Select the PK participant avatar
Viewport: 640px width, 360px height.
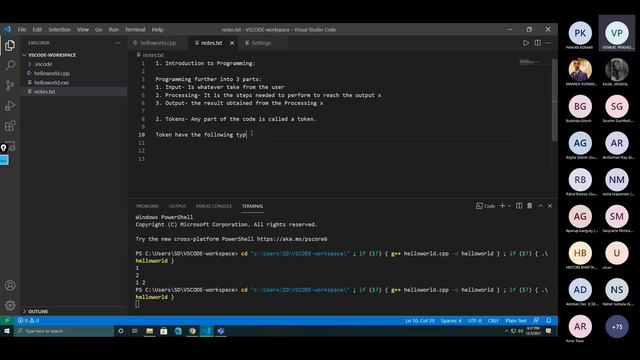pos(580,33)
